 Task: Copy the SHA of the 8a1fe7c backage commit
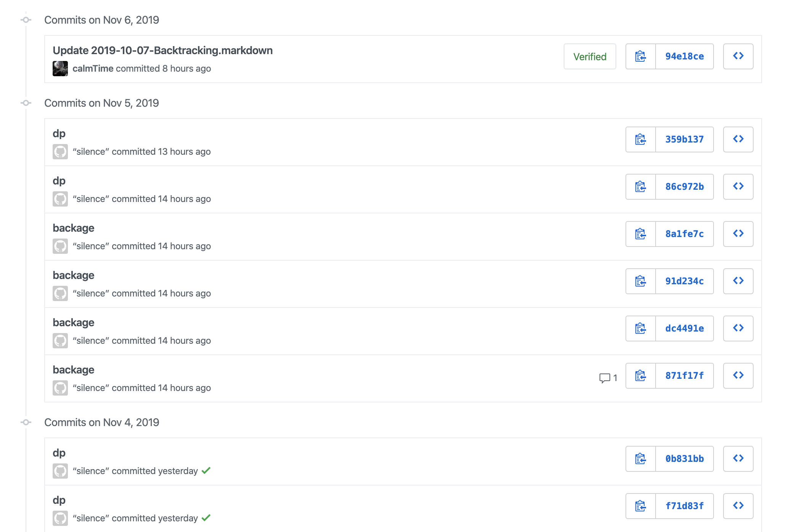640,234
